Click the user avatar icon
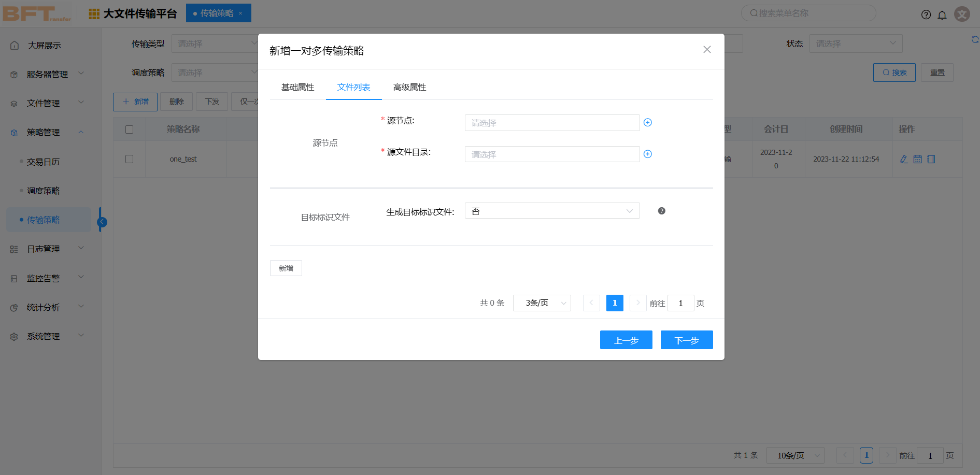The width and height of the screenshot is (980, 475). pos(962,14)
